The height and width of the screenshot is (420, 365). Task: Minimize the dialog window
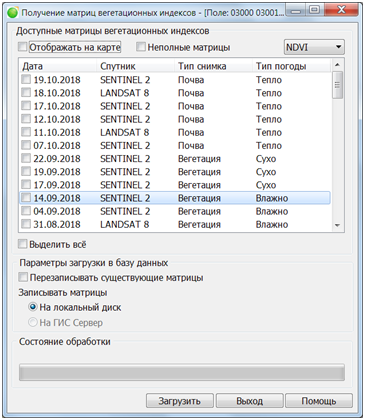click(295, 11)
